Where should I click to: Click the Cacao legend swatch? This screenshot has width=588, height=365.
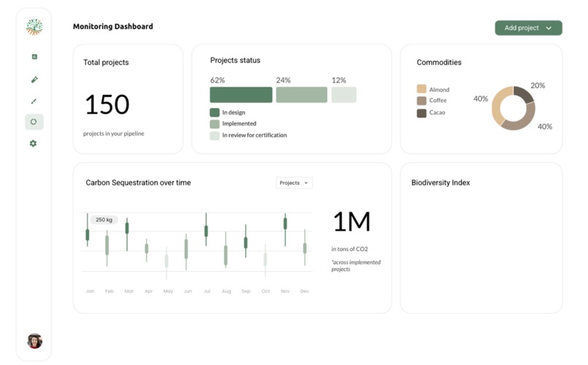click(422, 113)
